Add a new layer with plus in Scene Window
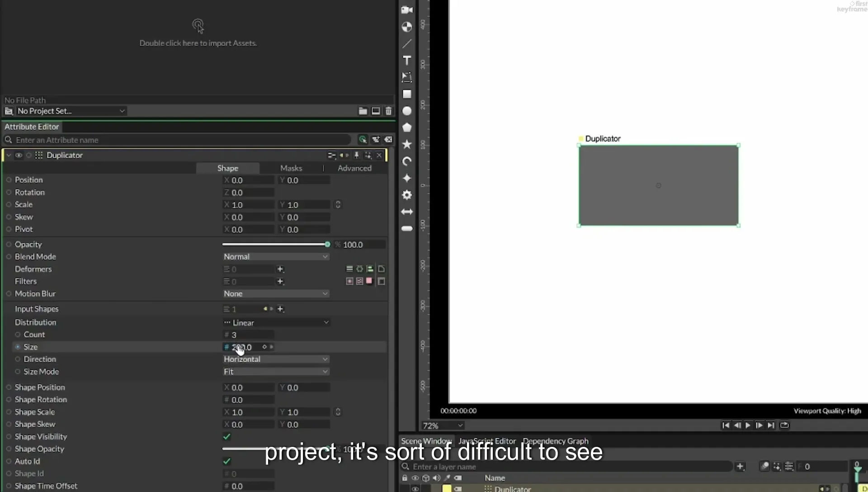Viewport: 868px width, 492px height. click(740, 466)
